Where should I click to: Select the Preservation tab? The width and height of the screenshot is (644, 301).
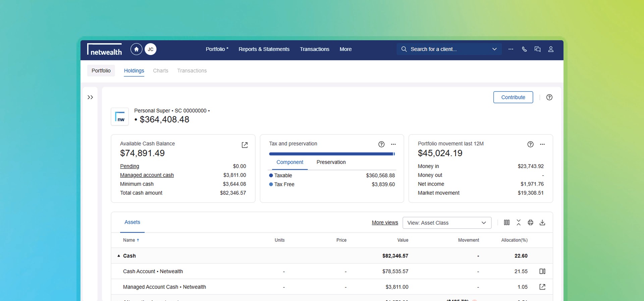pos(331,162)
